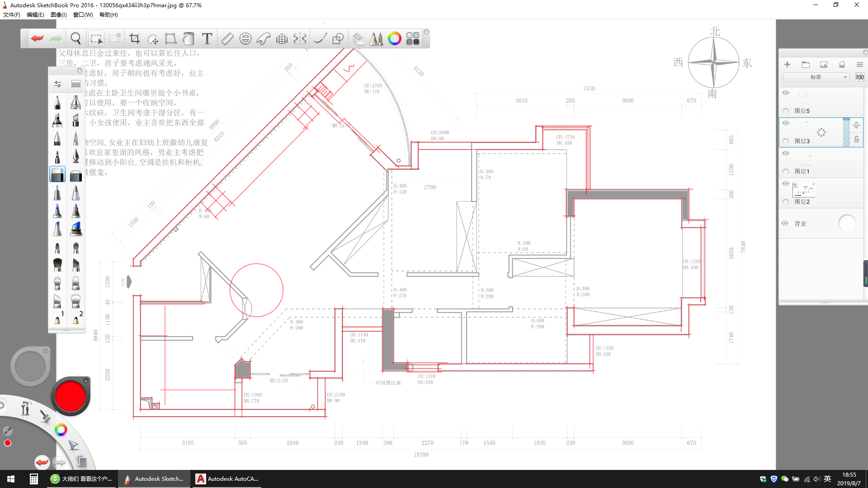868x488 pixels.
Task: Open 文件(F) menu
Action: pyautogui.click(x=12, y=15)
